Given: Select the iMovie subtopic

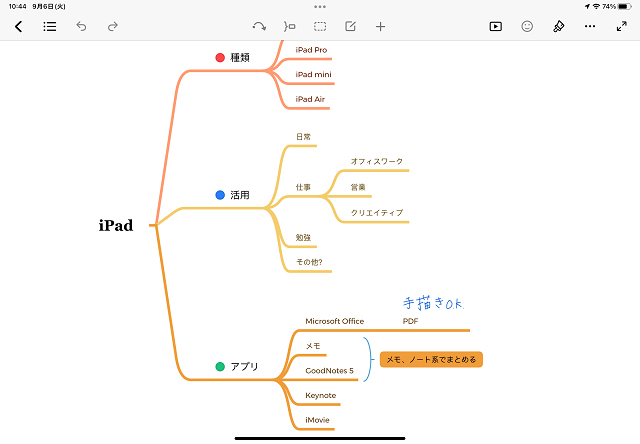Looking at the screenshot, I should [x=317, y=420].
